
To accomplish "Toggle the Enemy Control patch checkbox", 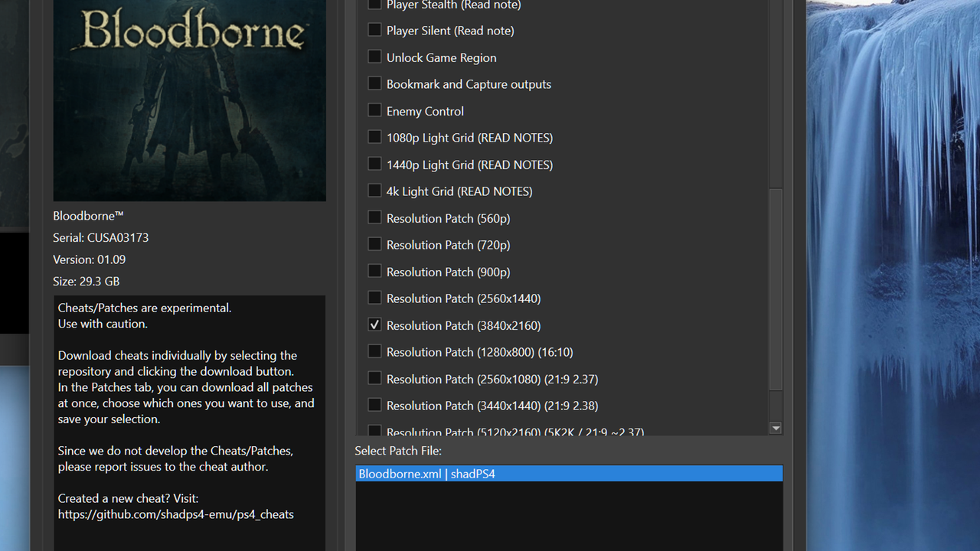I will pos(374,110).
